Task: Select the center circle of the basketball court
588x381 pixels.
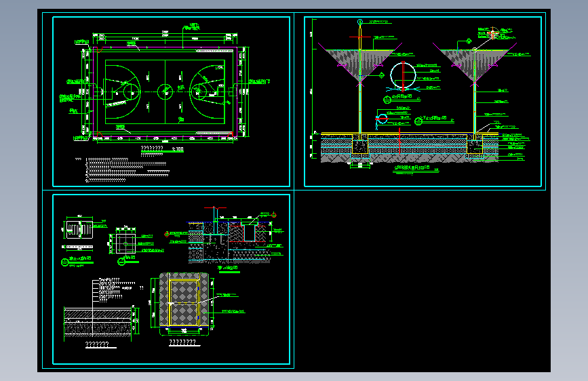Action: click(165, 92)
